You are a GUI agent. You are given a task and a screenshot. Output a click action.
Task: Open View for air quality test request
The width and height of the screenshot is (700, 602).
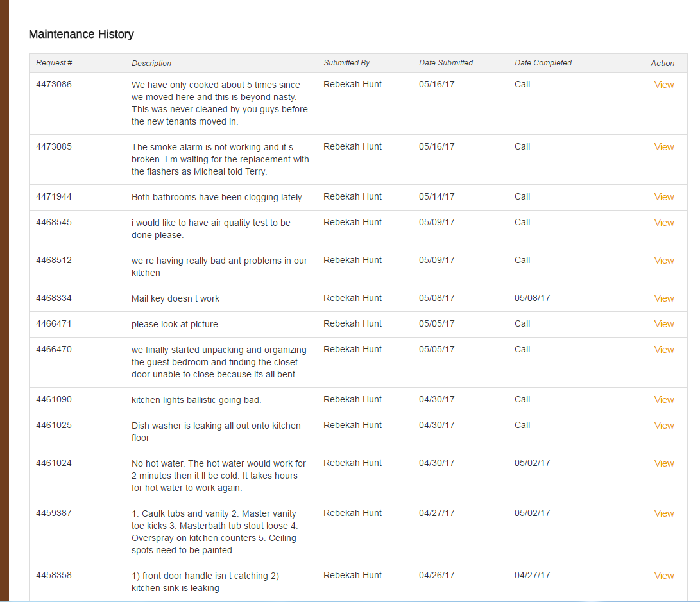click(663, 223)
